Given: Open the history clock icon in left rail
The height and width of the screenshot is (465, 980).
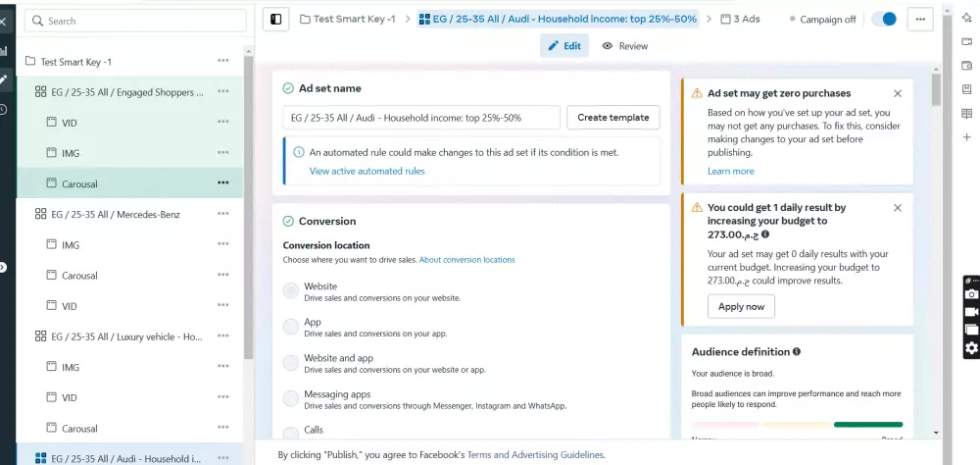Looking at the screenshot, I should point(4,109).
